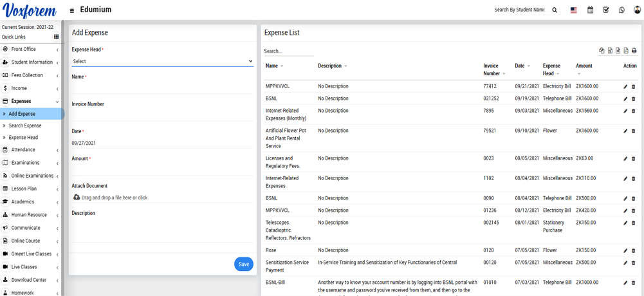Image resolution: width=644 pixels, height=296 pixels.
Task: Open the Expense Head select dropdown
Action: pyautogui.click(x=162, y=61)
